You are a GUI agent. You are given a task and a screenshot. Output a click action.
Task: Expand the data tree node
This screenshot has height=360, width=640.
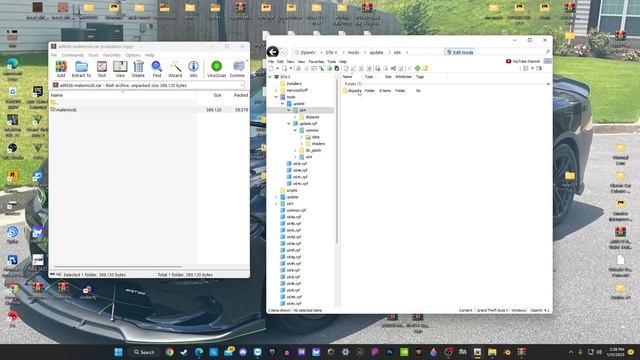(302, 137)
